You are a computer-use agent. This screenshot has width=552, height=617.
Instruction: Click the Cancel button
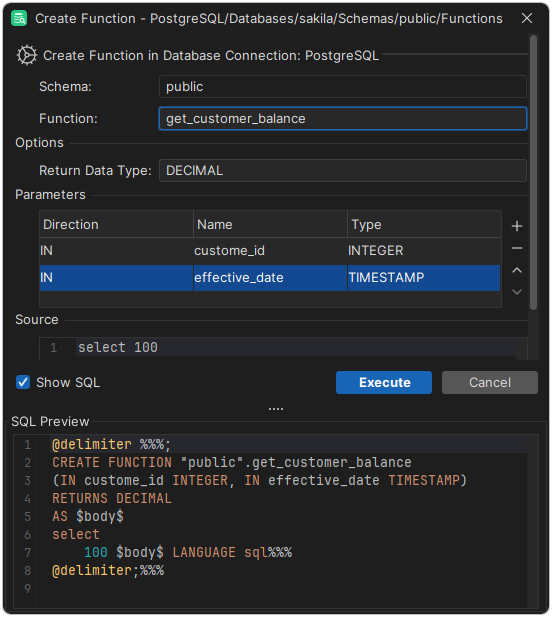point(489,382)
